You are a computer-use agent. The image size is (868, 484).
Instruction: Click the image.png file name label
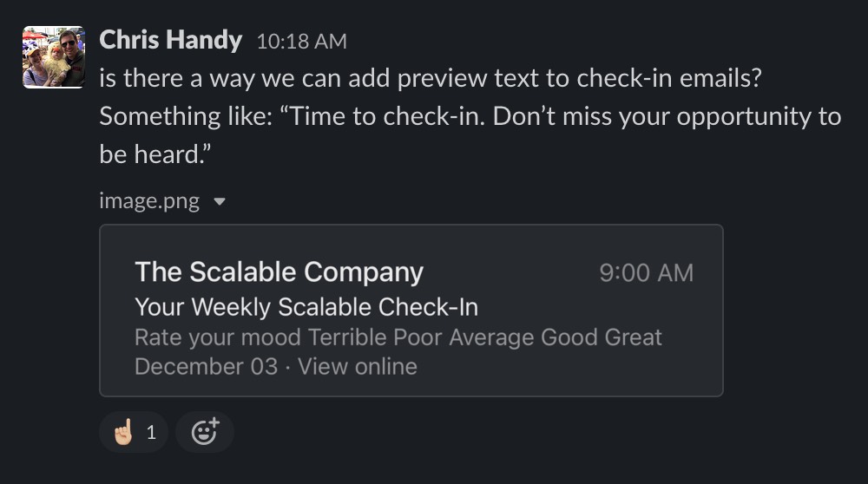coord(149,200)
